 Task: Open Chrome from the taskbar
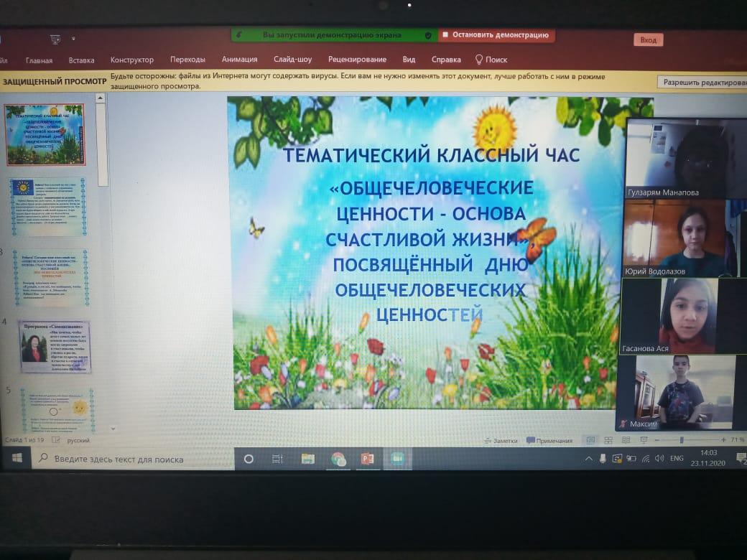pos(338,459)
